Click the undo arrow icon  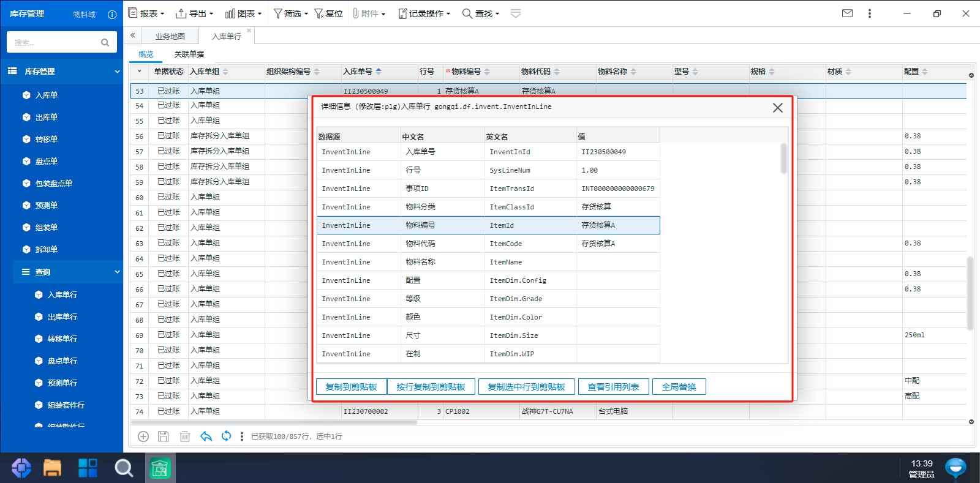pos(206,436)
